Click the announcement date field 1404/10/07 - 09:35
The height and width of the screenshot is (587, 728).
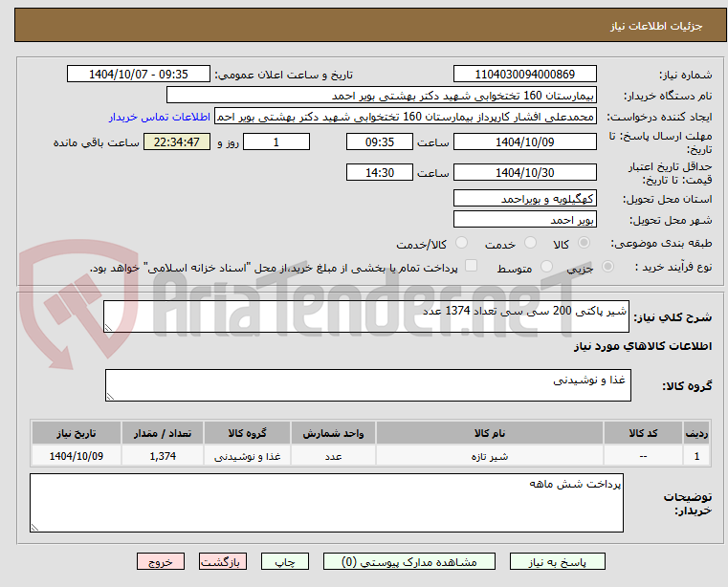click(139, 75)
